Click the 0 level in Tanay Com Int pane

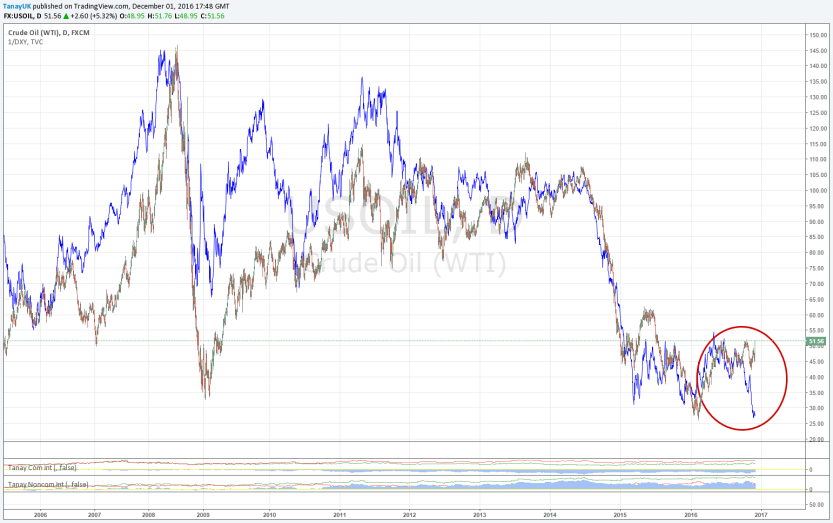click(811, 470)
